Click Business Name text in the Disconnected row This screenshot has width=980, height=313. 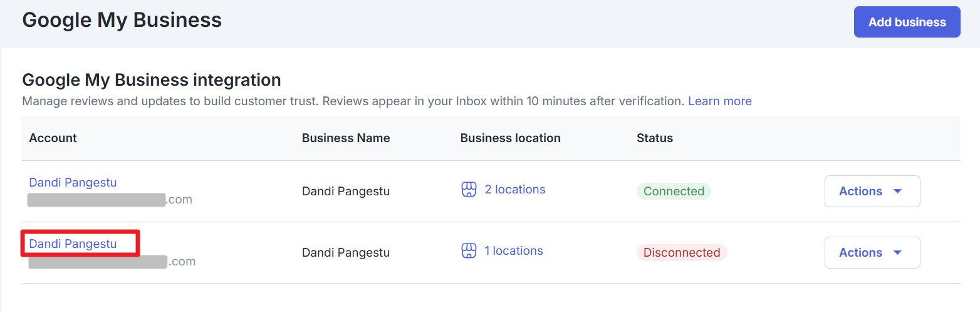click(346, 252)
